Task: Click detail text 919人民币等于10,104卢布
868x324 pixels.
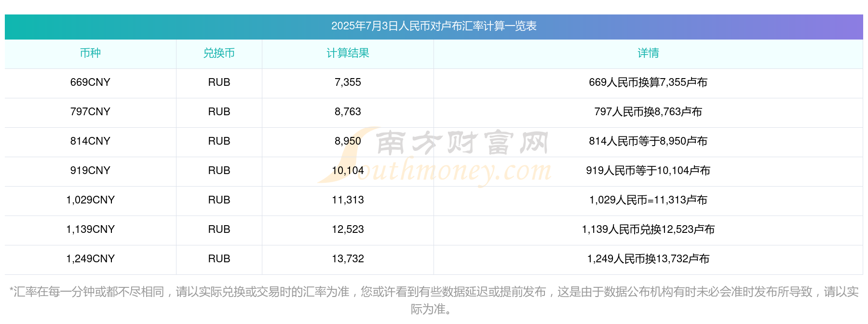Action: pos(648,171)
